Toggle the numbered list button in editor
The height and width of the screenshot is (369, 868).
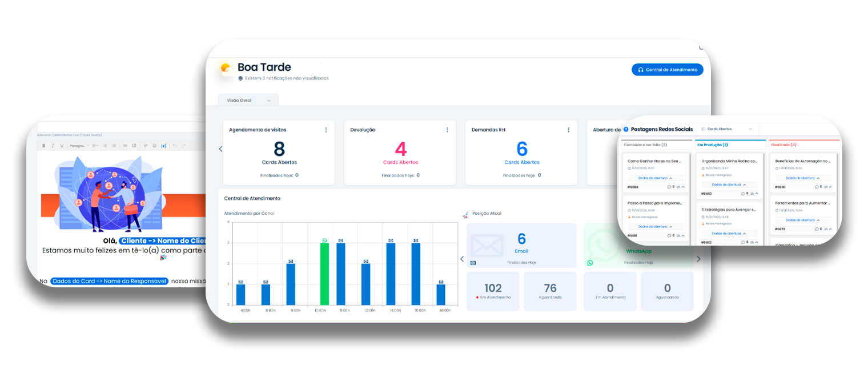coord(114,146)
